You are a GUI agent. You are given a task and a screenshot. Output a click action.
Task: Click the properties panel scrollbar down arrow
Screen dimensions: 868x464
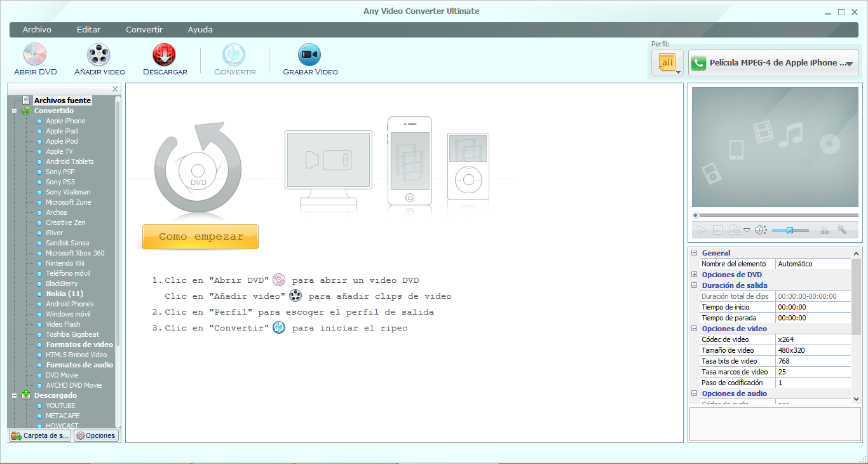coord(856,399)
